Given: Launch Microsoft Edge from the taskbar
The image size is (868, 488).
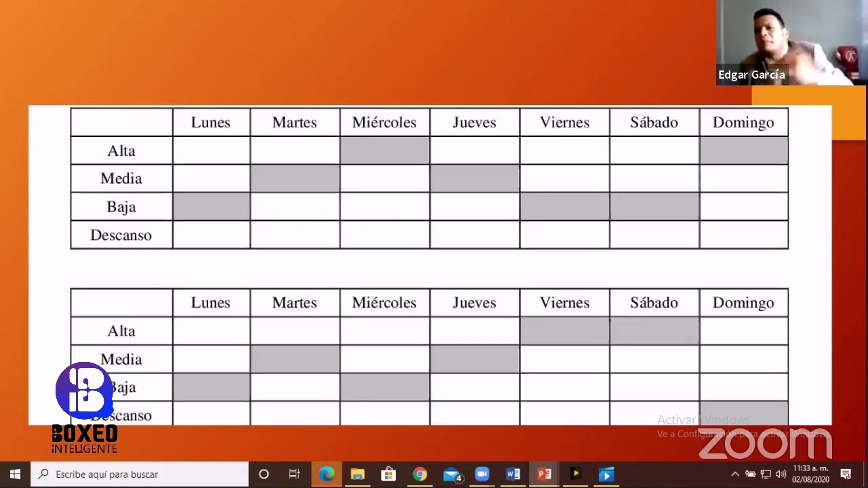Looking at the screenshot, I should coord(326,474).
